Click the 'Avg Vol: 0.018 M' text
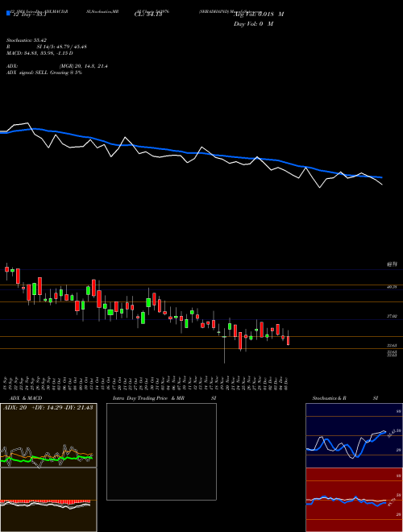 click(x=259, y=15)
